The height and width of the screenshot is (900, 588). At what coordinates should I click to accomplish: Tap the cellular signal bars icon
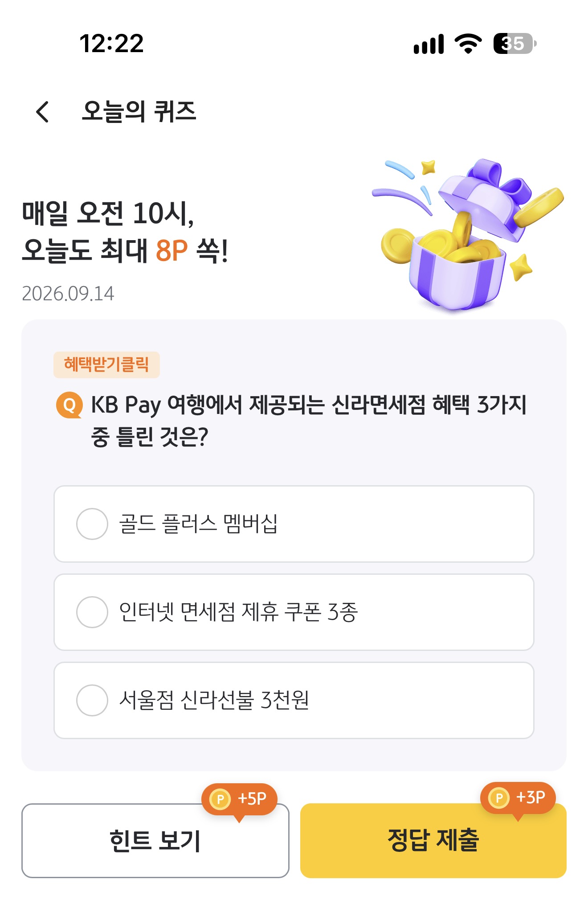pyautogui.click(x=429, y=44)
